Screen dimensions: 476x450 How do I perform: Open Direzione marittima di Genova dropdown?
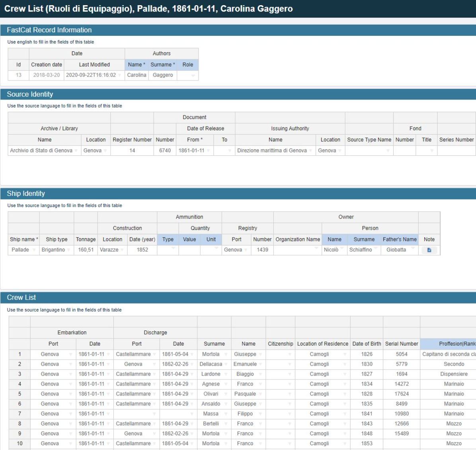tap(310, 151)
